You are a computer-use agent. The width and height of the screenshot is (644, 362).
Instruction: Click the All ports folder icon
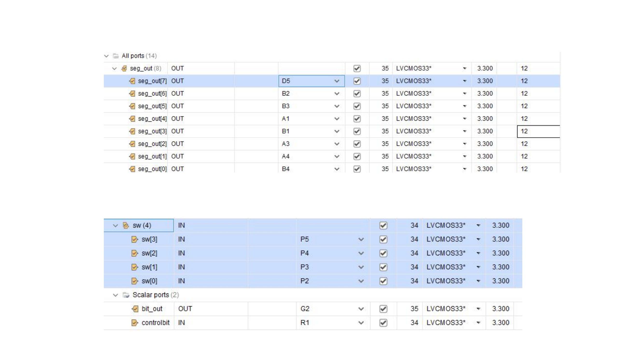coord(115,56)
